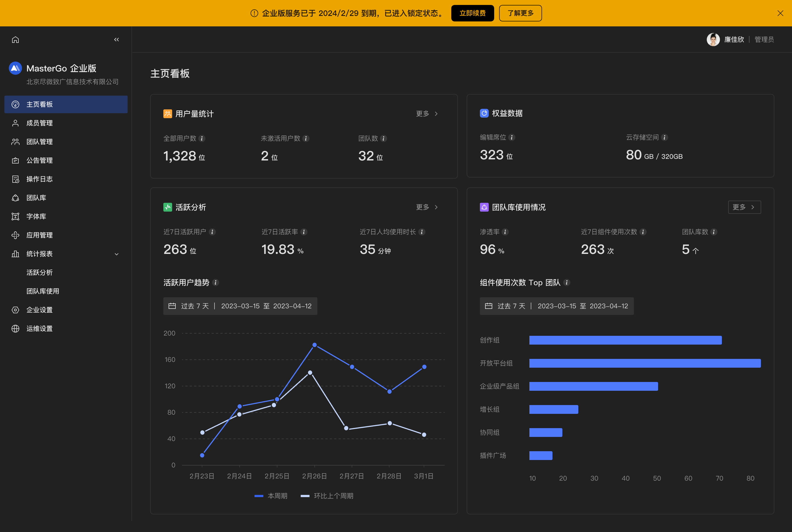Open 主页看板 in the sidebar
792x532 pixels.
tap(66, 104)
